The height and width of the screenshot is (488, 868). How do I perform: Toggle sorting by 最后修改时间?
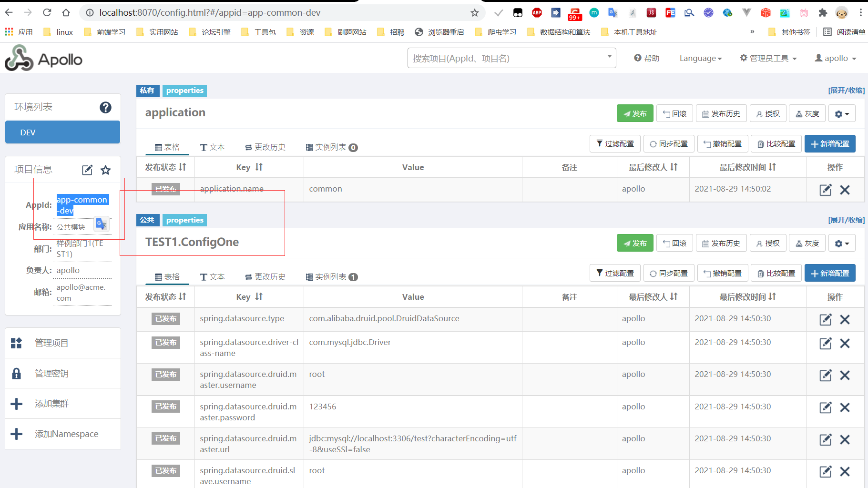pos(747,167)
